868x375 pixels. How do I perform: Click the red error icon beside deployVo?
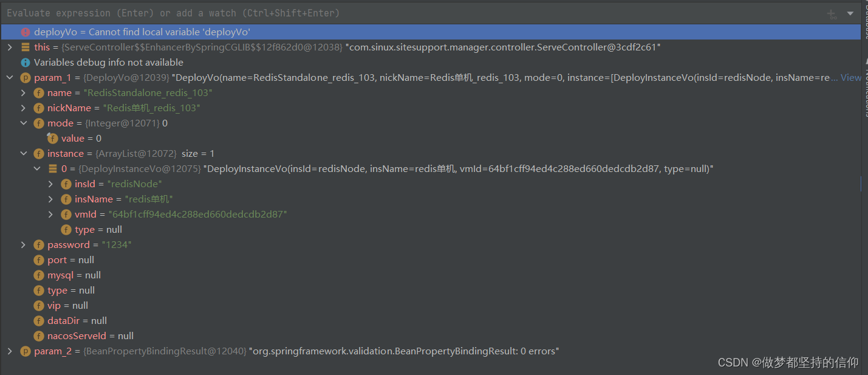(26, 32)
